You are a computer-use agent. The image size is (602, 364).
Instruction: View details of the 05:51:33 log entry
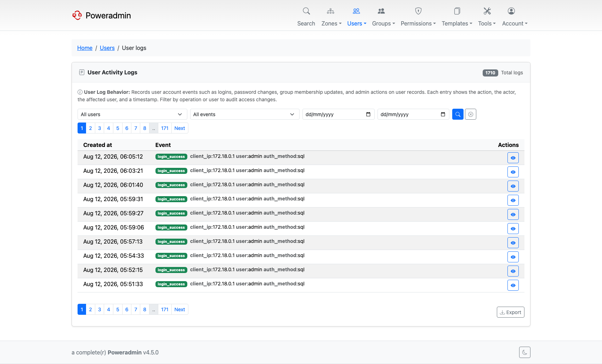[513, 285]
